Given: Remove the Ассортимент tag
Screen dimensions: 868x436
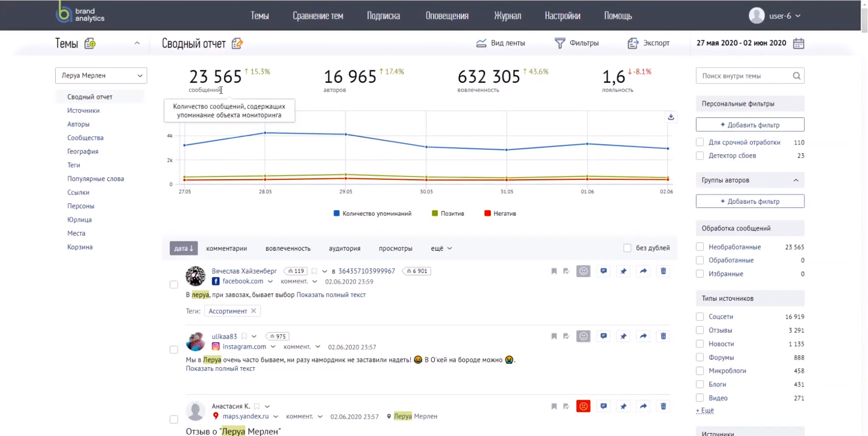Looking at the screenshot, I should [x=254, y=311].
